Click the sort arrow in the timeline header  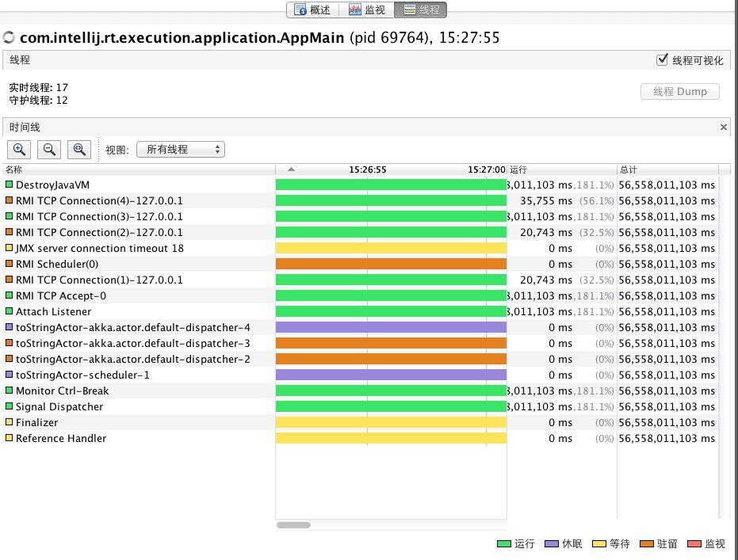291,169
